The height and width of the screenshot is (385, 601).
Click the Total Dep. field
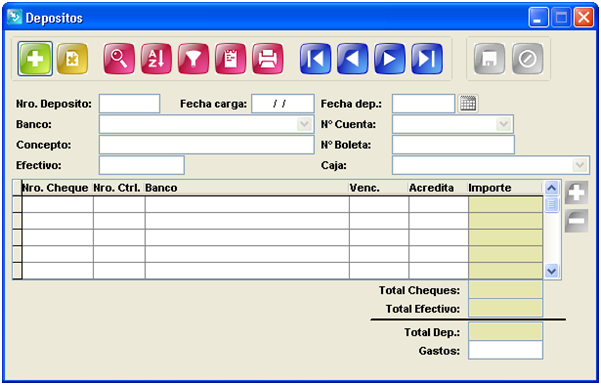pos(506,331)
